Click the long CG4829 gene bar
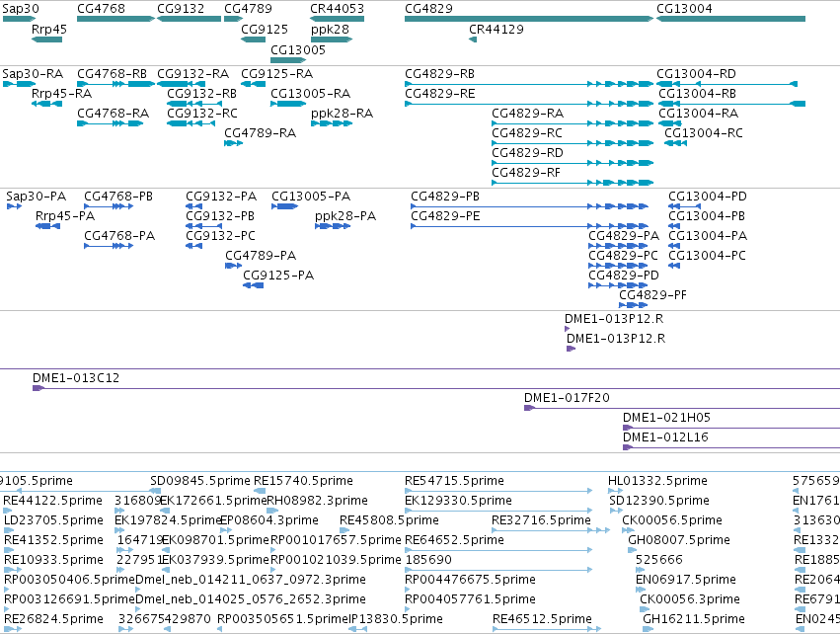Viewport: 840px width, 634px height. [529, 19]
